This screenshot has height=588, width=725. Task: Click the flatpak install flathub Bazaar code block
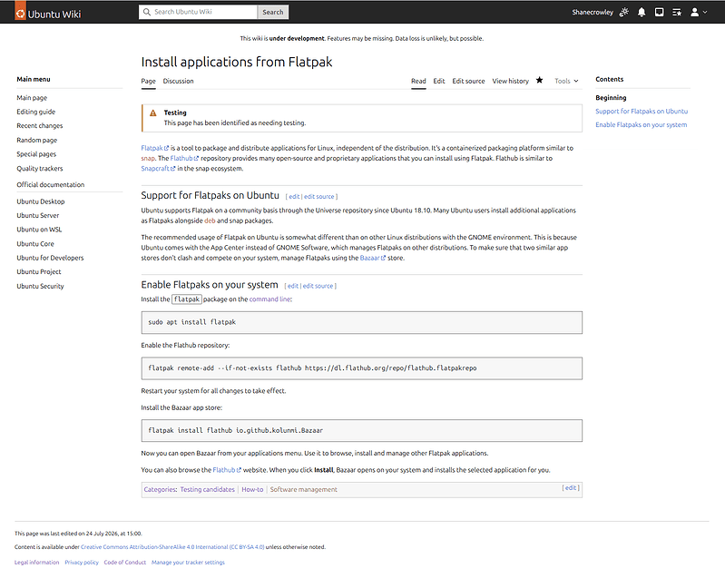point(361,430)
